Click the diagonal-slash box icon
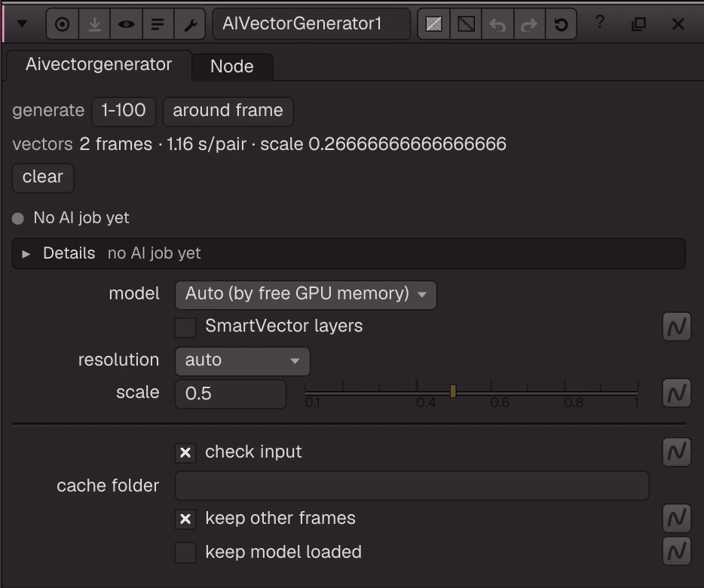Image resolution: width=704 pixels, height=588 pixels. [466, 24]
